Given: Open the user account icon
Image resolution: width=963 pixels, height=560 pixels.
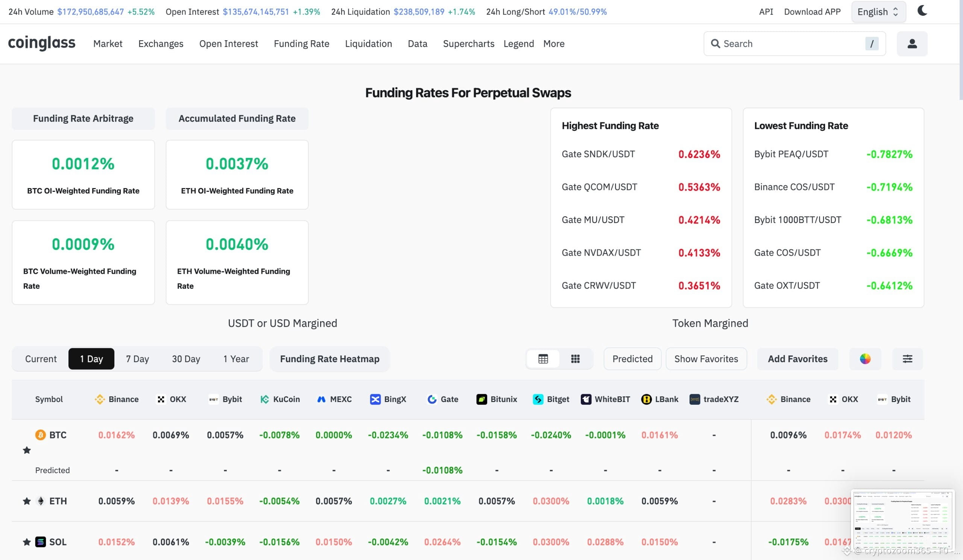Looking at the screenshot, I should point(912,44).
